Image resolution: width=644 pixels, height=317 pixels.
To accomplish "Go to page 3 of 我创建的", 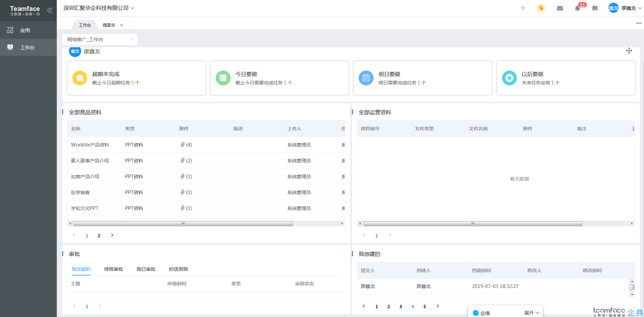I will coord(401,307).
